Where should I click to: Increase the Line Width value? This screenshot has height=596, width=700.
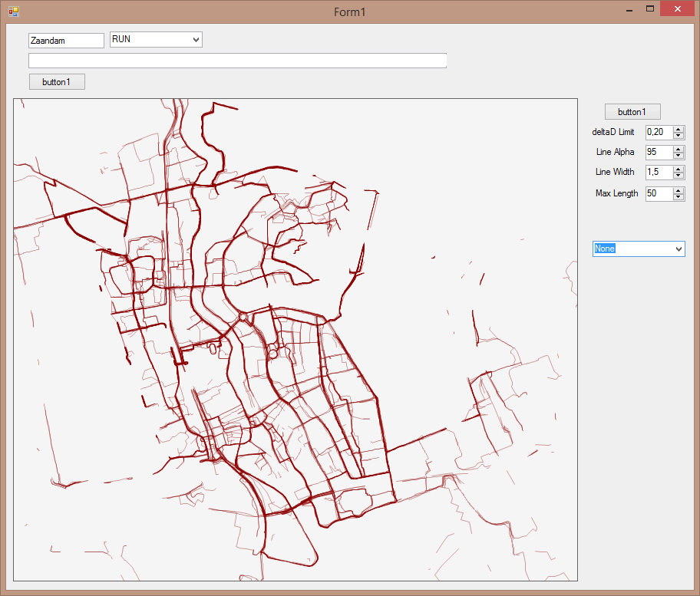[679, 170]
